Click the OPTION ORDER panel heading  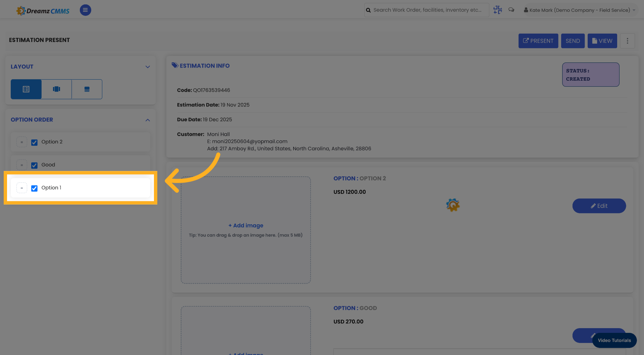(x=32, y=120)
